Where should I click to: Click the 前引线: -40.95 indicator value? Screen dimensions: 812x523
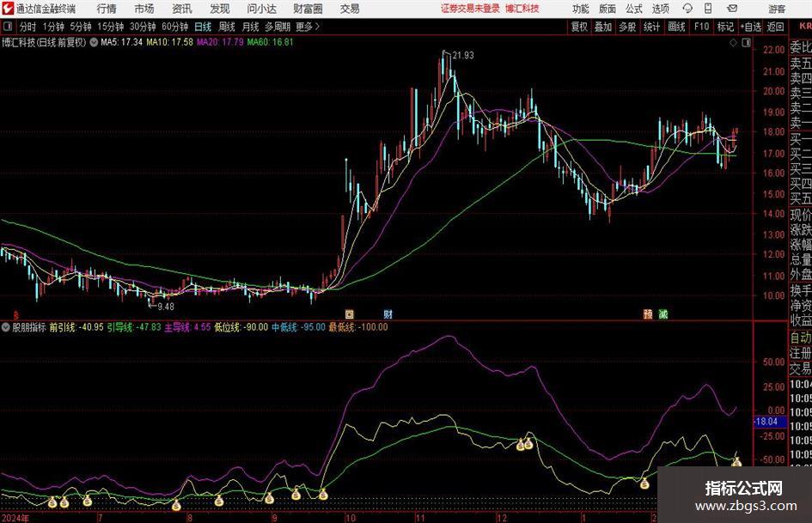[x=76, y=327]
